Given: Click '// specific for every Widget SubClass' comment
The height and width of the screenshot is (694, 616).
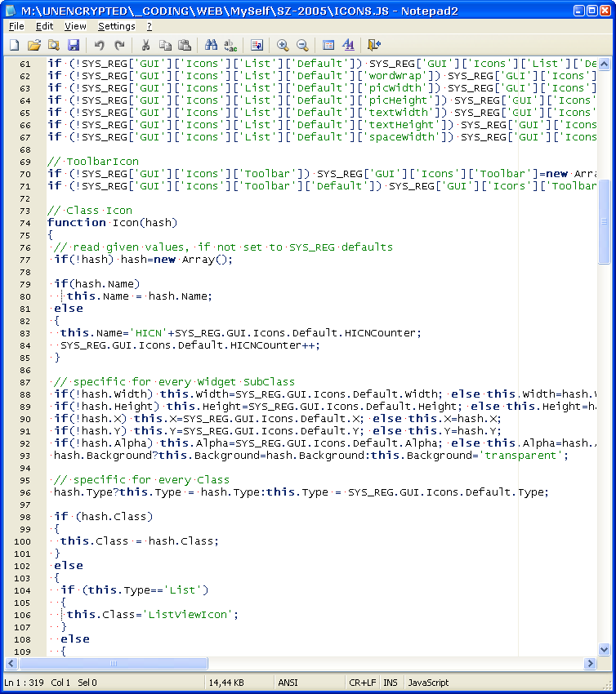Looking at the screenshot, I should coord(174,382).
